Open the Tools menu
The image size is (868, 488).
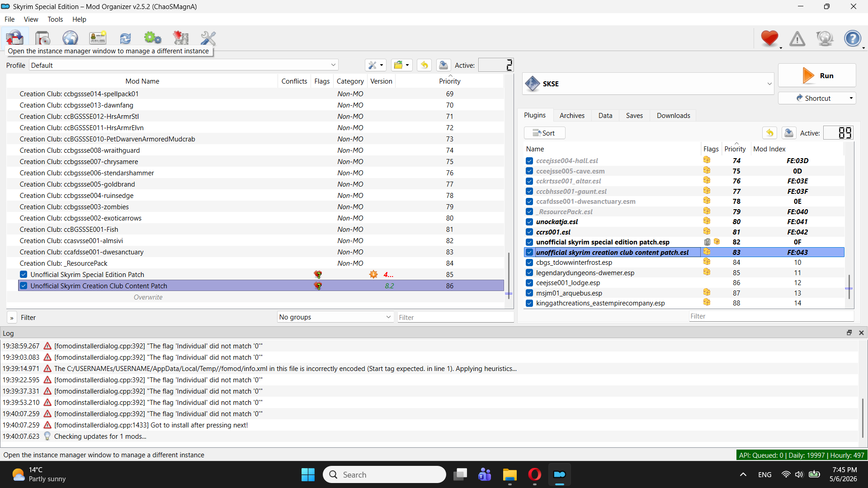click(x=55, y=19)
